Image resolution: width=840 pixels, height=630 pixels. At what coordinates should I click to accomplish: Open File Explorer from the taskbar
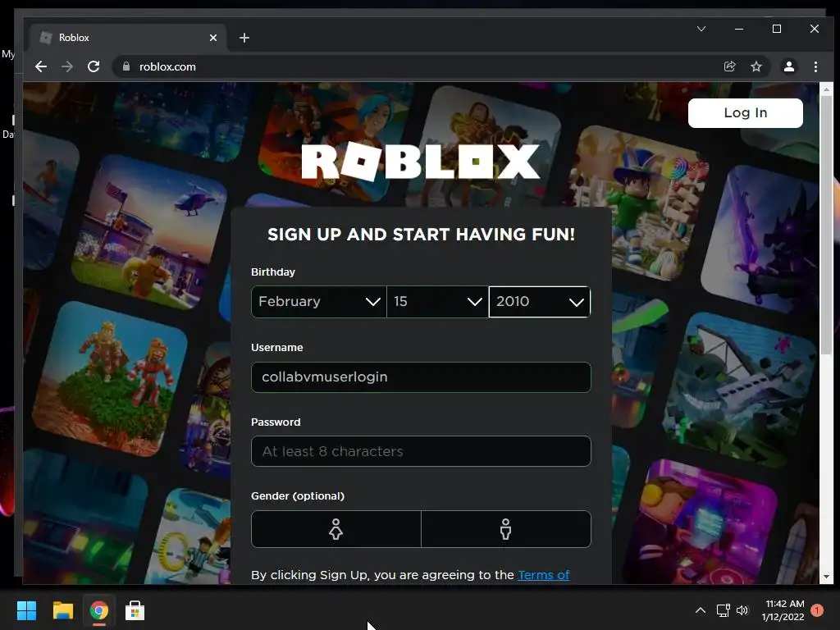[x=62, y=610]
